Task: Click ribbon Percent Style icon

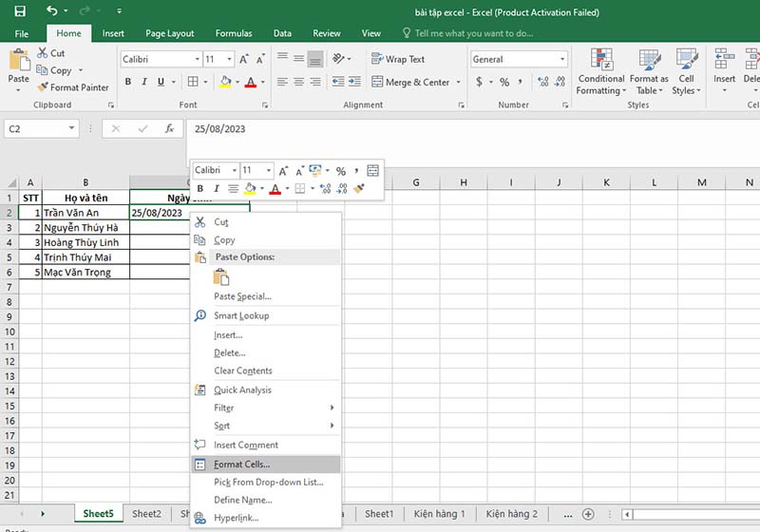Action: click(x=504, y=82)
